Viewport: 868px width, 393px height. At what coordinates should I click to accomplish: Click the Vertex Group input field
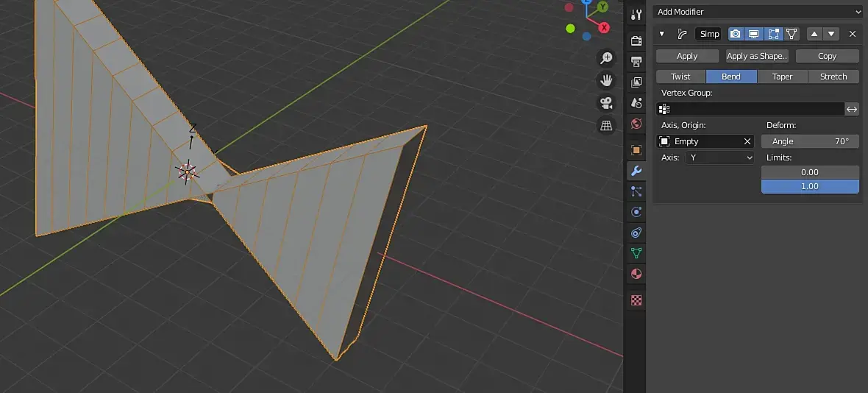750,109
